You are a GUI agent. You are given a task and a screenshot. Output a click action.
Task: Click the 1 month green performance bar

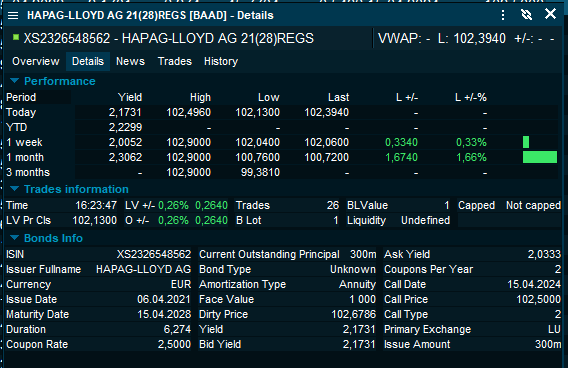(540, 157)
